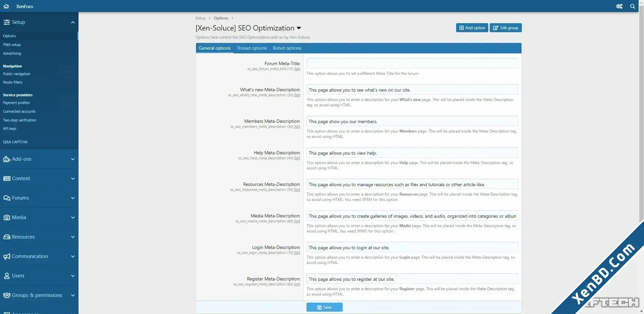Open the SEO Optimization title dropdown arrow
Viewport: 644px width, 314px height.
tap(299, 28)
